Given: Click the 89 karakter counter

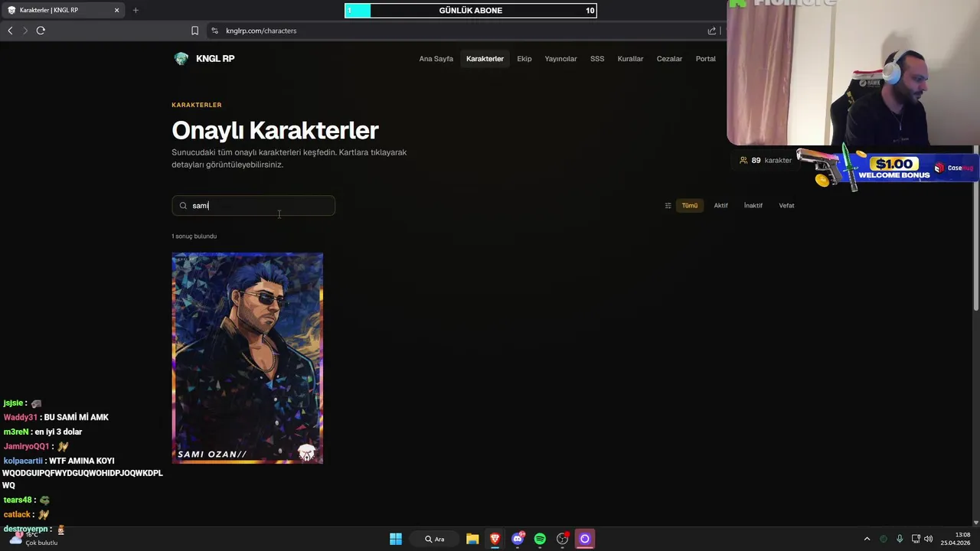Looking at the screenshot, I should (x=766, y=161).
